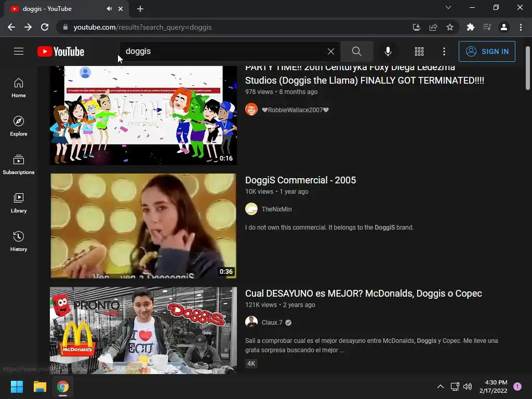Go forward in the browser
Image resolution: width=532 pixels, height=399 pixels.
(28, 27)
